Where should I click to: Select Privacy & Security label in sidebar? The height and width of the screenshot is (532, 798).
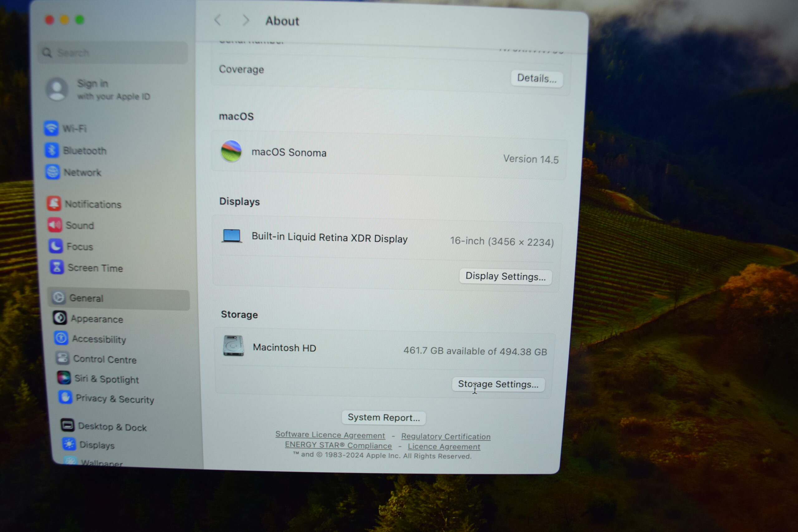point(115,399)
